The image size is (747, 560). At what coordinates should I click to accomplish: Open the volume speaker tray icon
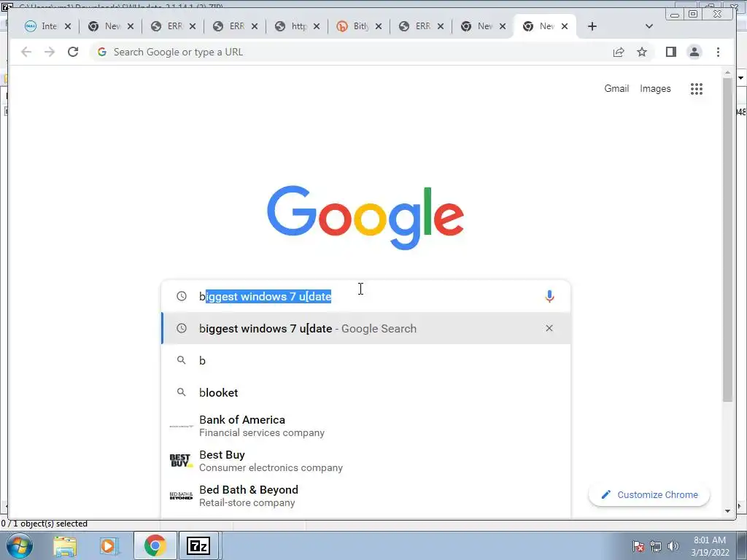[673, 545]
